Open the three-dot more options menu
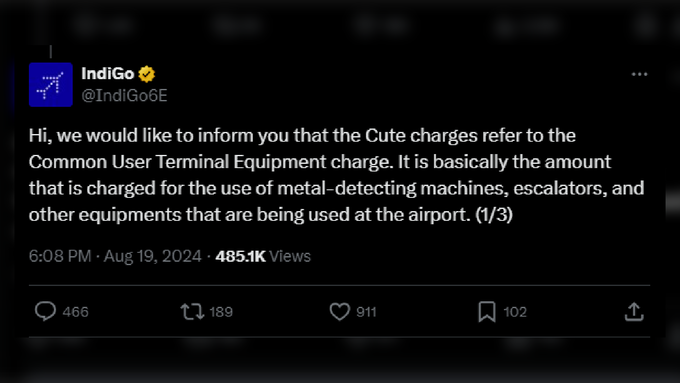Screen dimensions: 680x383 click(x=639, y=74)
